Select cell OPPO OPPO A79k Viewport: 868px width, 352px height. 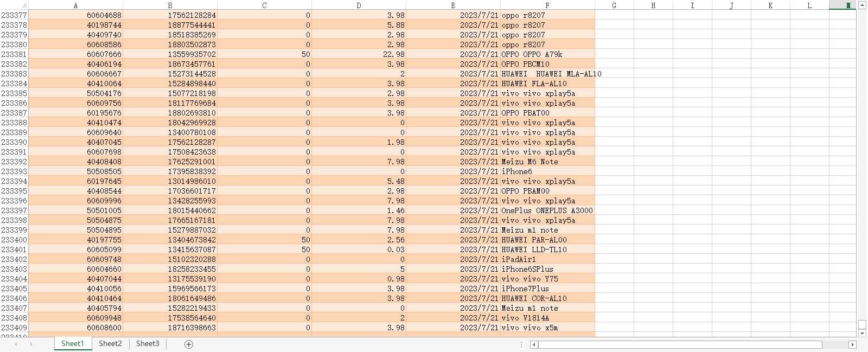coord(547,54)
